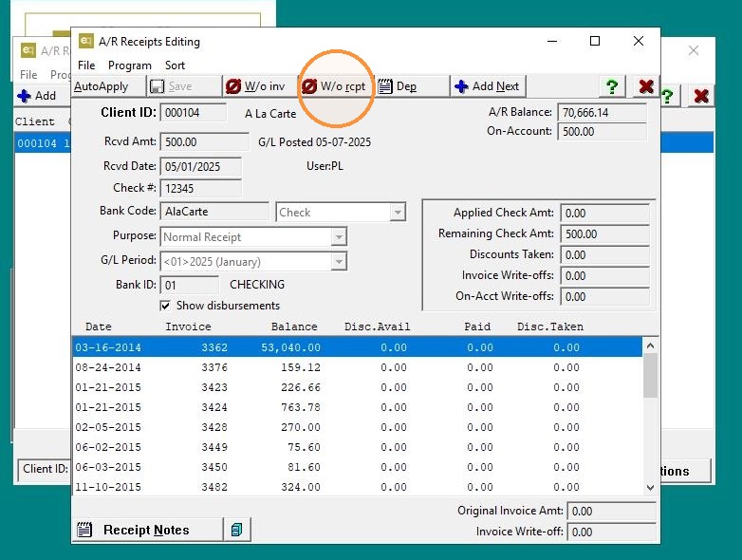742x560 pixels.
Task: Click the Original Invoice Amt field
Action: (611, 512)
